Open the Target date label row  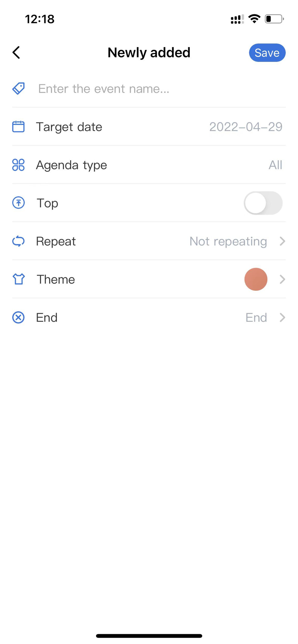tap(149, 127)
